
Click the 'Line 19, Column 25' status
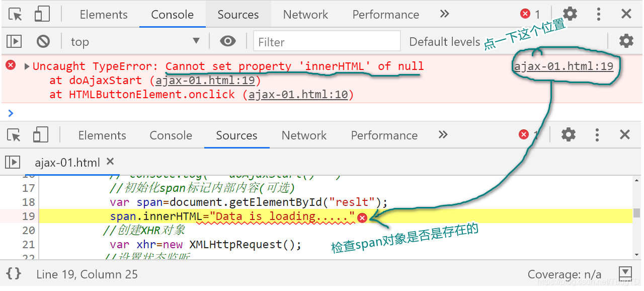pyautogui.click(x=87, y=274)
